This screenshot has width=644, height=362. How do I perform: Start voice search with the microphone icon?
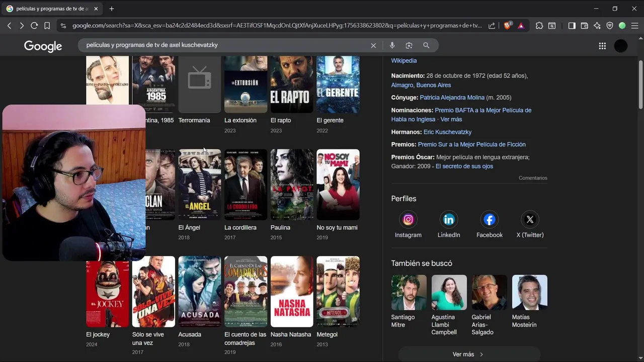392,45
